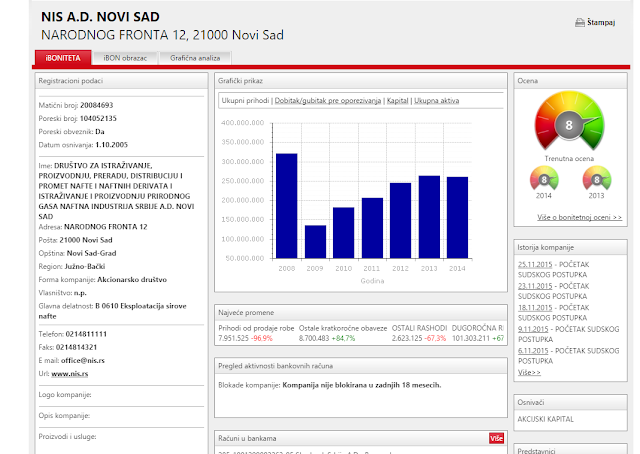The width and height of the screenshot is (640, 454).
Task: Open the 9.11.2015 history date link
Action: 533,329
